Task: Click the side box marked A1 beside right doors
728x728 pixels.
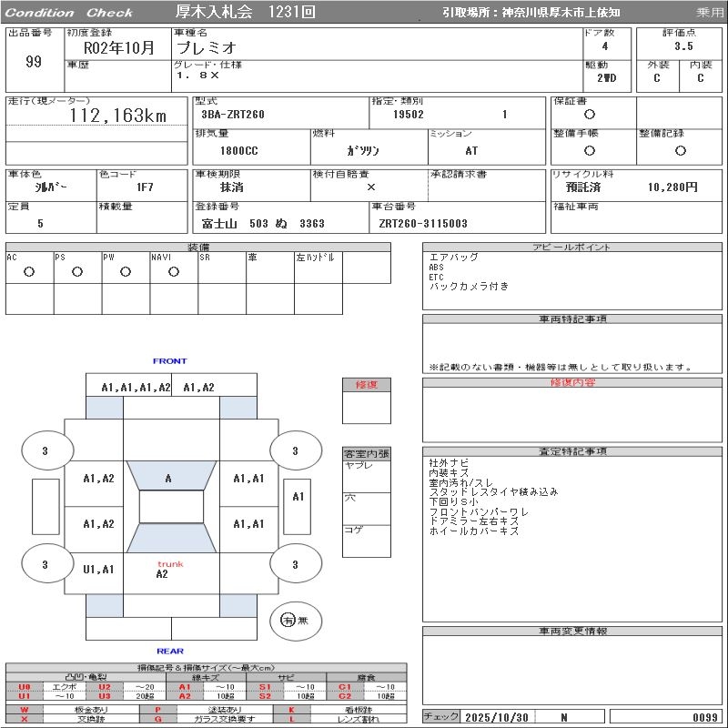Action: [x=298, y=497]
